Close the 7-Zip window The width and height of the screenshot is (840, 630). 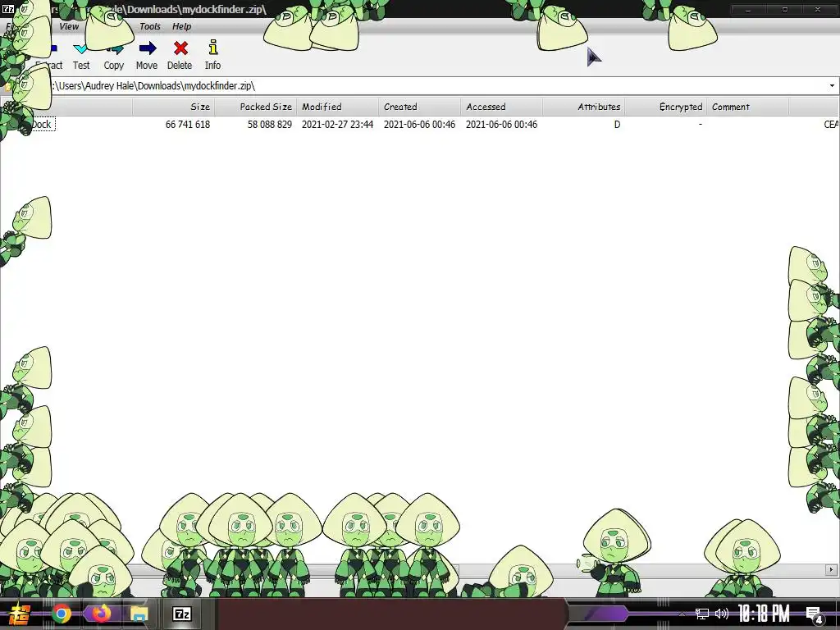click(x=818, y=9)
